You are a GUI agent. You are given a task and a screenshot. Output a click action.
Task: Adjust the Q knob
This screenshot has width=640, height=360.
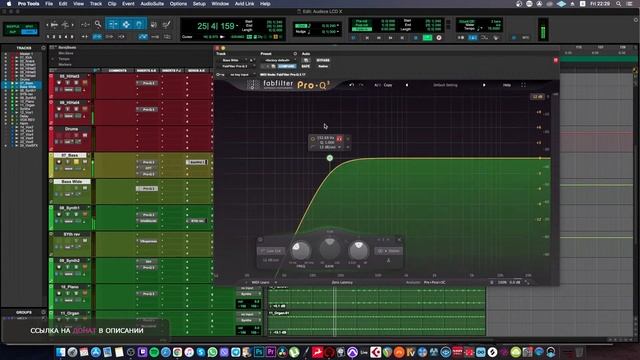tap(358, 250)
